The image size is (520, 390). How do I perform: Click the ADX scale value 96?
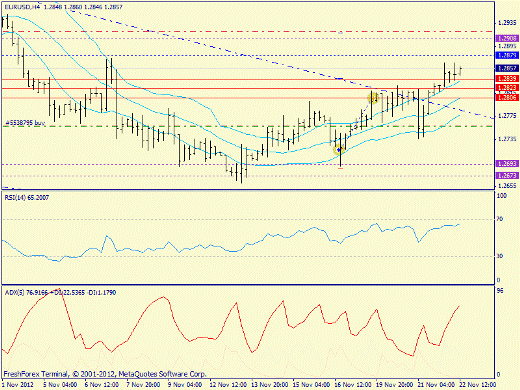tap(500, 291)
